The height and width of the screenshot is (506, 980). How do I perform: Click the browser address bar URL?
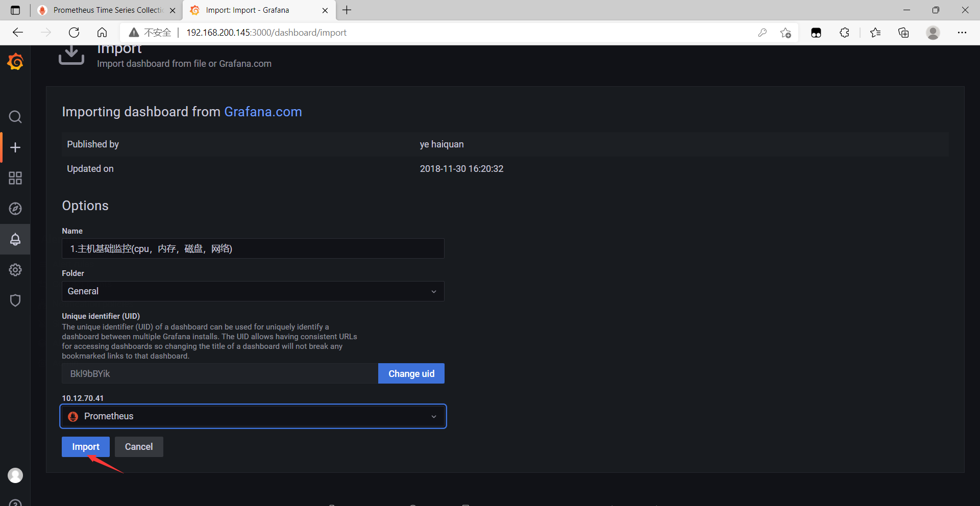tap(266, 33)
